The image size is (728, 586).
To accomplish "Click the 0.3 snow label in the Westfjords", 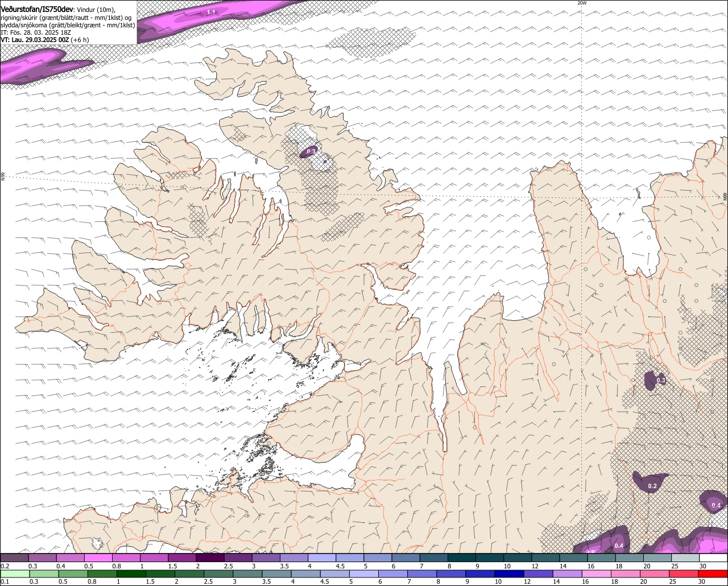I will (x=311, y=151).
